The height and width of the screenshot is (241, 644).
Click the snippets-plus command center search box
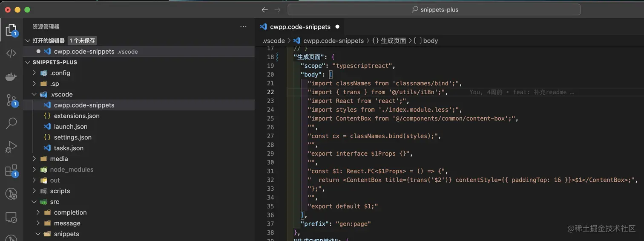(434, 9)
